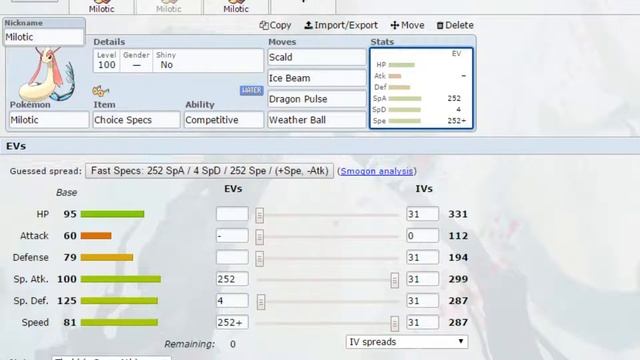
Task: Click the Level 100 detail
Action: tap(107, 60)
